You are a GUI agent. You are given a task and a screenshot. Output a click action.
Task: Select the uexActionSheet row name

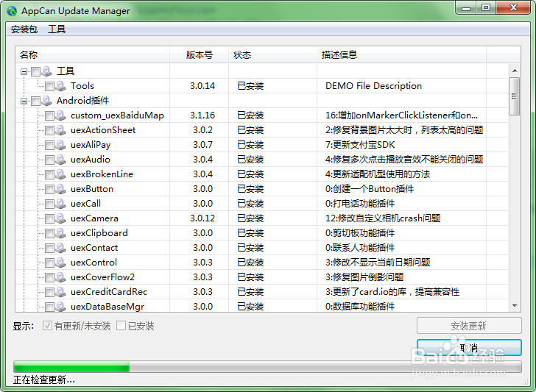[103, 130]
